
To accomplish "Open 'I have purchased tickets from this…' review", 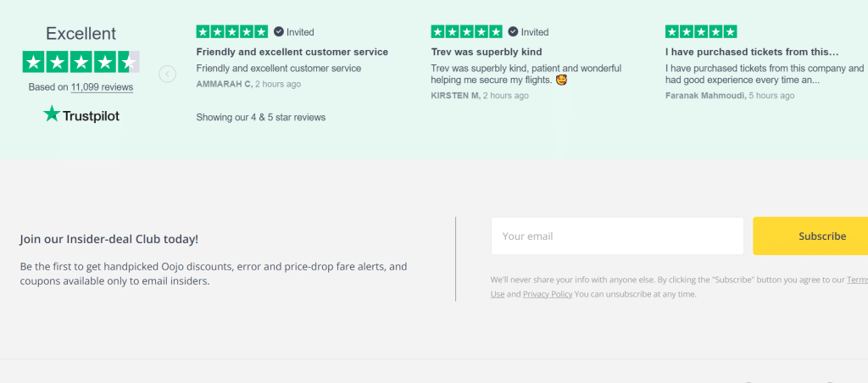I will [752, 53].
